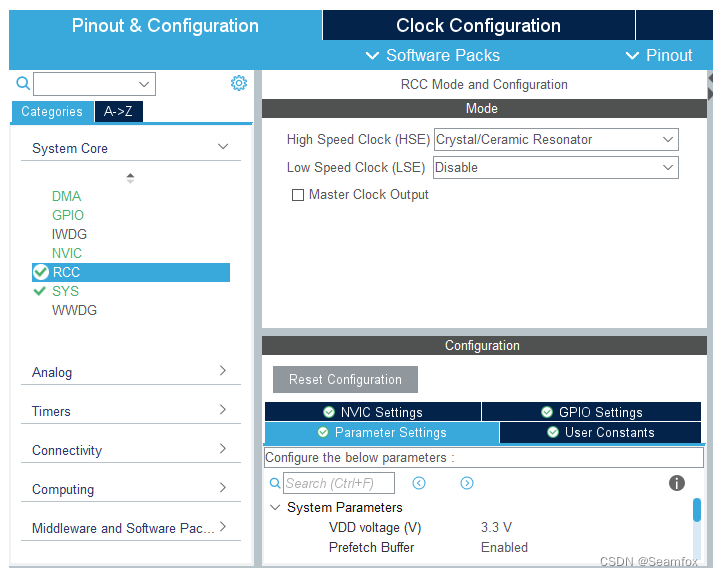The height and width of the screenshot is (576, 713).
Task: Click the check icon on Parameter Settings tab
Action: [x=323, y=432]
